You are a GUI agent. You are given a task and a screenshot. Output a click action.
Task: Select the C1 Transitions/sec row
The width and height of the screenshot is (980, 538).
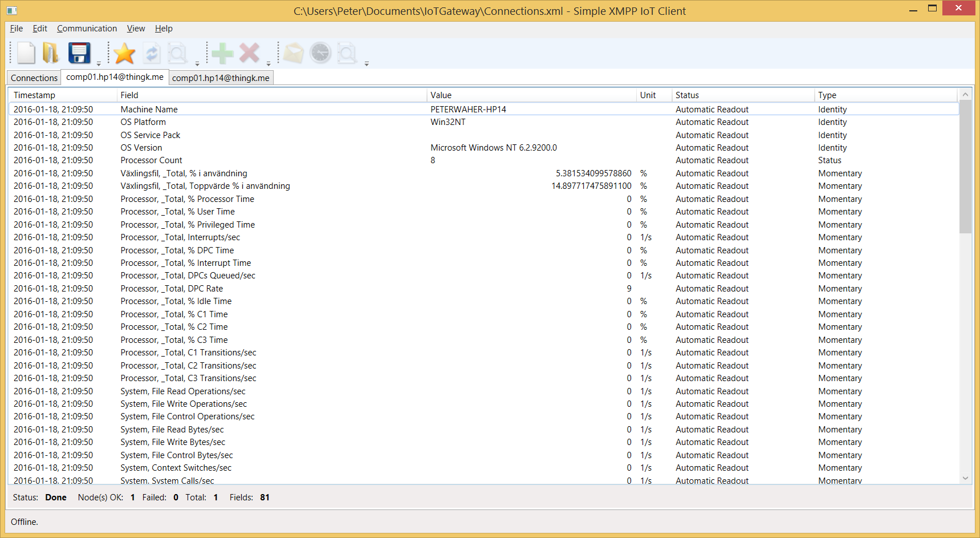pyautogui.click(x=483, y=353)
